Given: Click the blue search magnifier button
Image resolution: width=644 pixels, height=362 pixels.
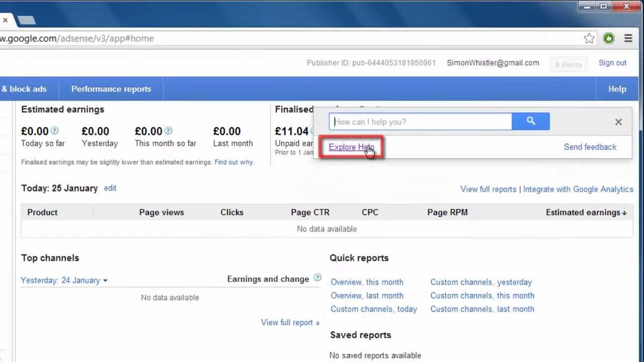Looking at the screenshot, I should (x=531, y=121).
